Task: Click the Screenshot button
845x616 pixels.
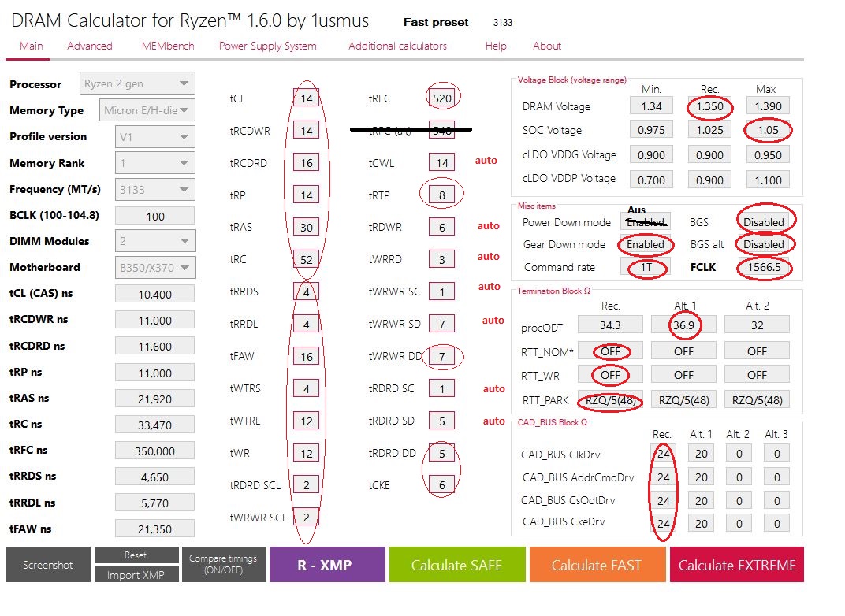Action: pyautogui.click(x=49, y=564)
